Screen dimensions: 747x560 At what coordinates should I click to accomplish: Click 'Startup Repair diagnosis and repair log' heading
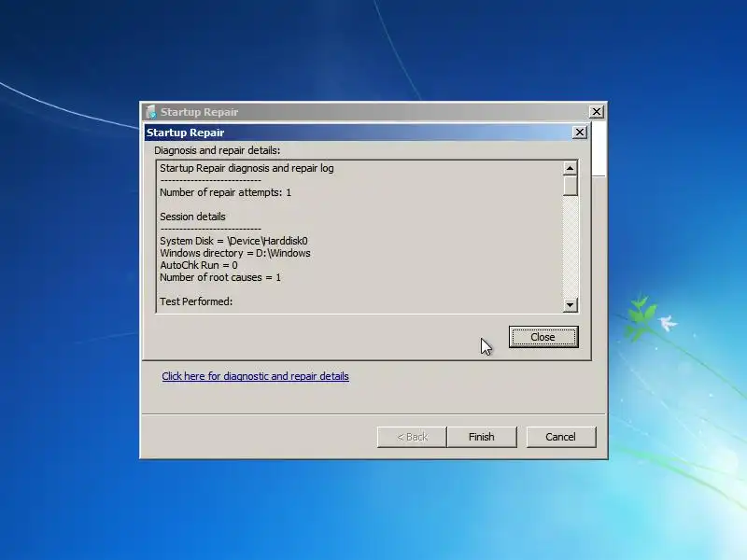[247, 168]
